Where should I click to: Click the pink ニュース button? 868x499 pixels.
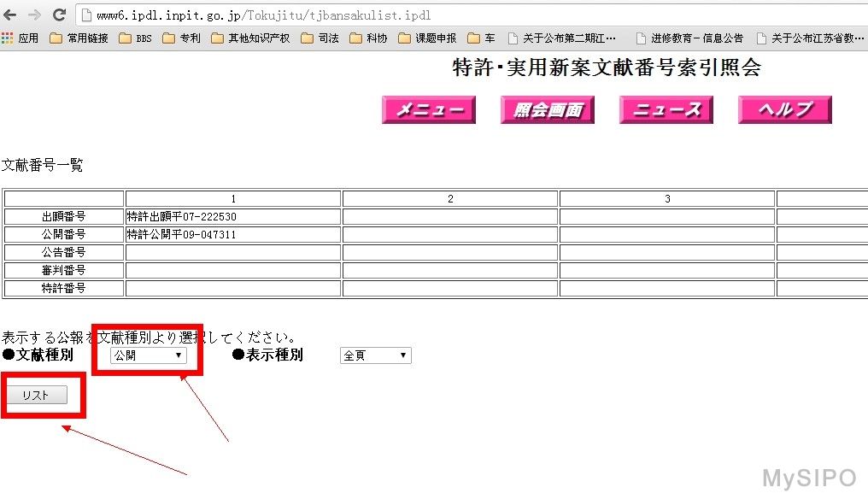(x=666, y=110)
